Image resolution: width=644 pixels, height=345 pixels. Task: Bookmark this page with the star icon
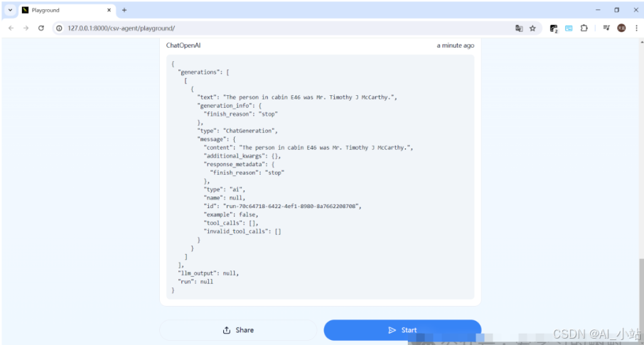tap(532, 28)
